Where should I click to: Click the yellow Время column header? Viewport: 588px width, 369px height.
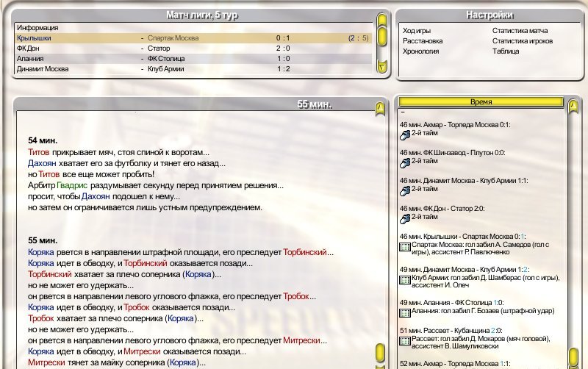pos(480,101)
